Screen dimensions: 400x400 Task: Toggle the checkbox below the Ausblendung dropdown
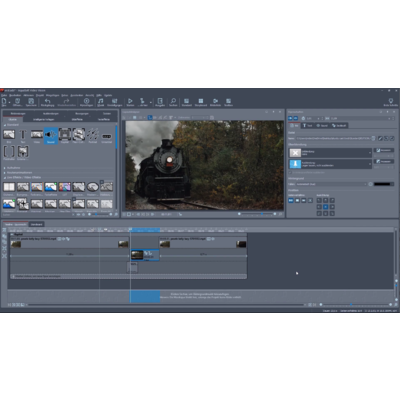(x=290, y=172)
